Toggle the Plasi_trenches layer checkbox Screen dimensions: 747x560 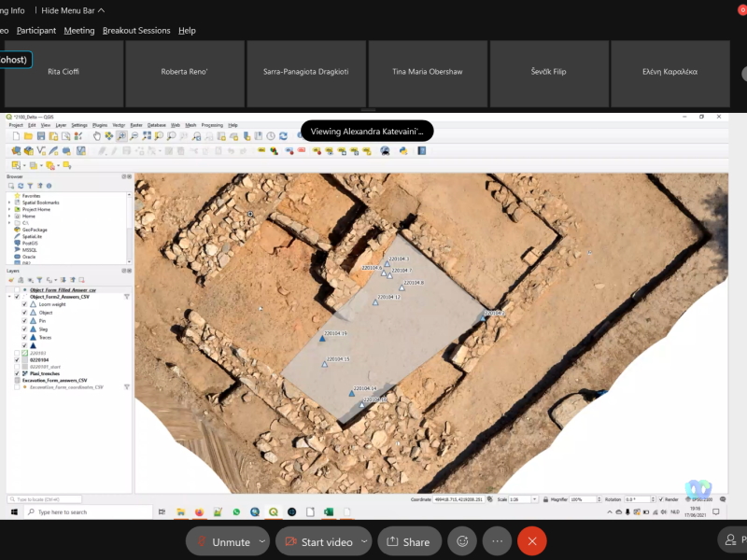tap(17, 374)
